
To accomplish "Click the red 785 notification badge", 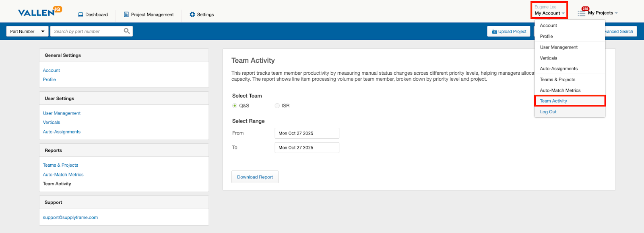I will 585,9.
